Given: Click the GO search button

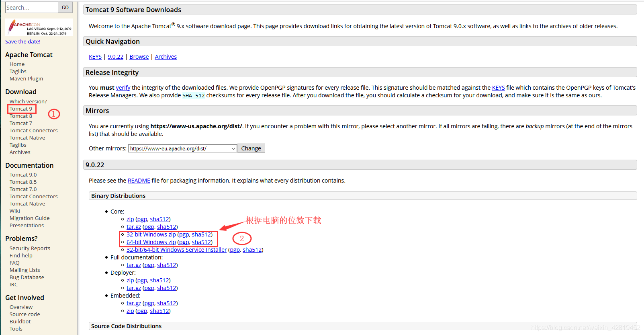Looking at the screenshot, I should [65, 7].
